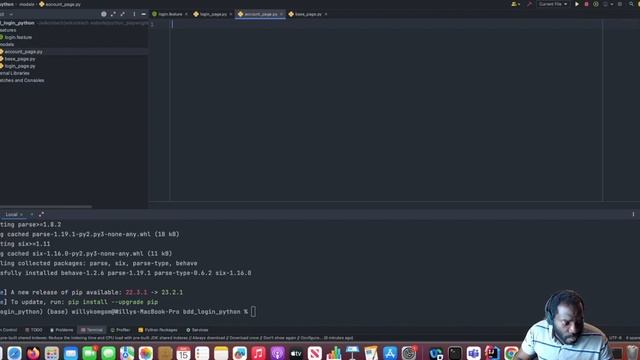This screenshot has height=360, width=640.
Task: Open project panel options menu
Action: pyautogui.click(x=134, y=14)
